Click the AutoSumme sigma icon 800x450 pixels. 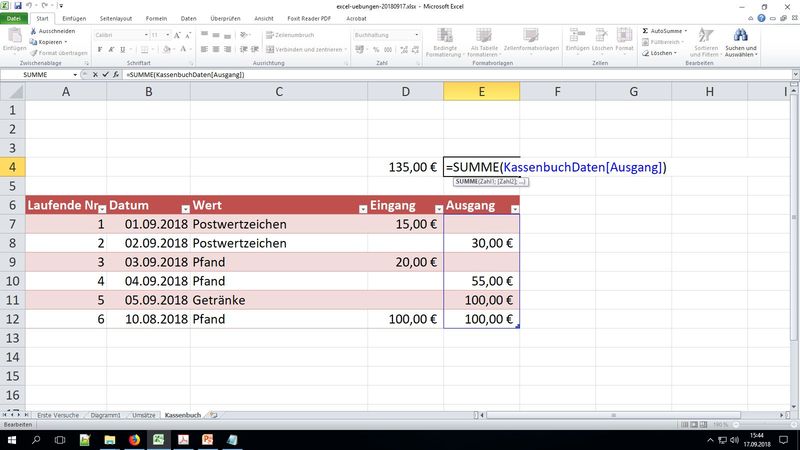[x=645, y=30]
